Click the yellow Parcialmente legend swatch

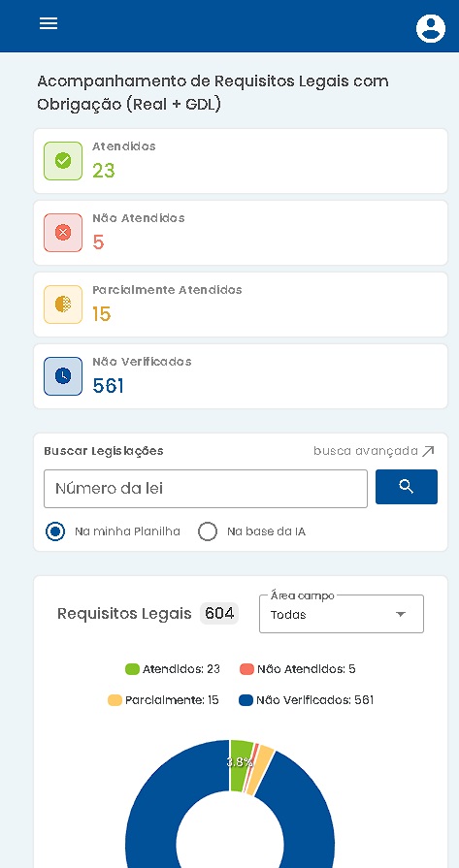pos(115,700)
